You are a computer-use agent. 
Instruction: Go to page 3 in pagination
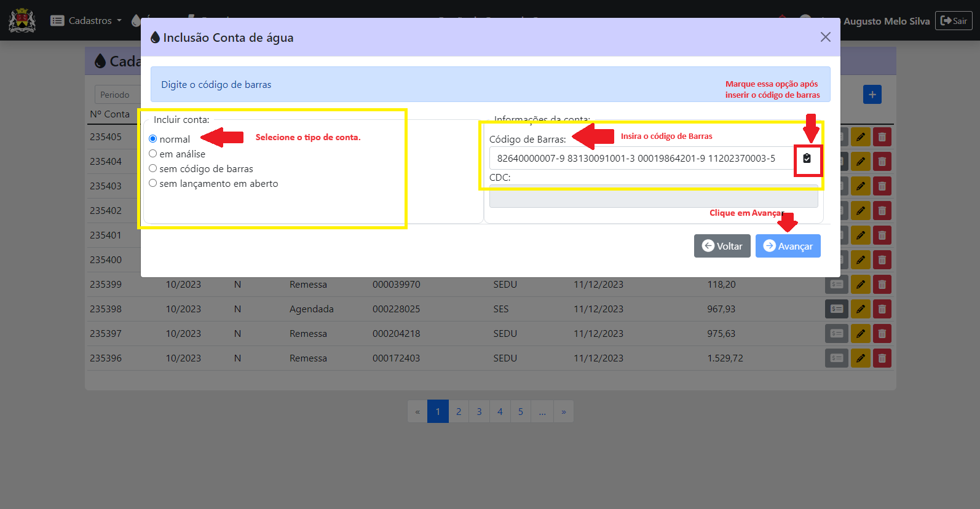pos(479,412)
